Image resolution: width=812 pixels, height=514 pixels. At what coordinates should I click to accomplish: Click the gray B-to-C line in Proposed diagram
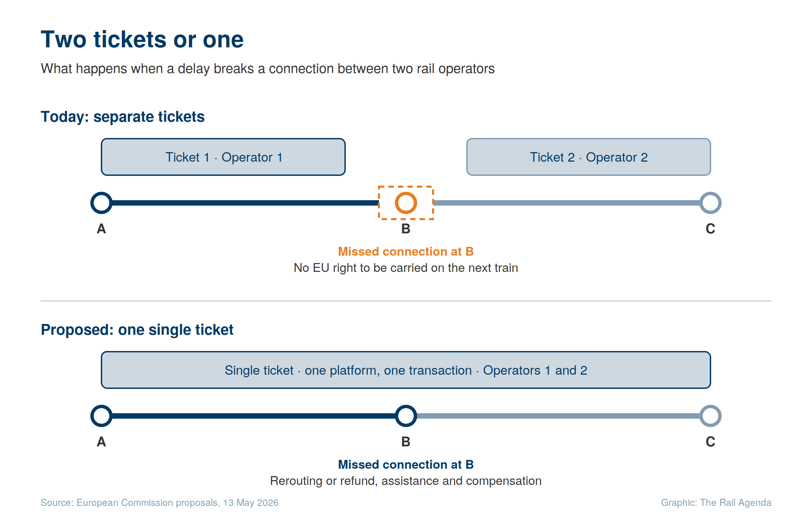pyautogui.click(x=558, y=416)
